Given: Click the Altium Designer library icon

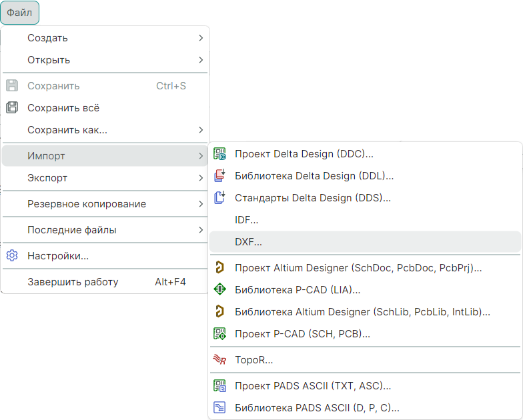Looking at the screenshot, I should pyautogui.click(x=219, y=311).
